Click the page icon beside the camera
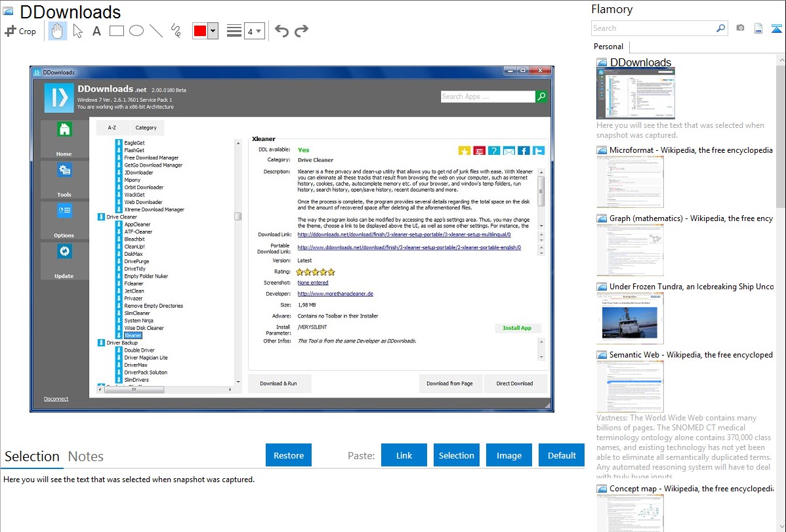 [x=758, y=28]
